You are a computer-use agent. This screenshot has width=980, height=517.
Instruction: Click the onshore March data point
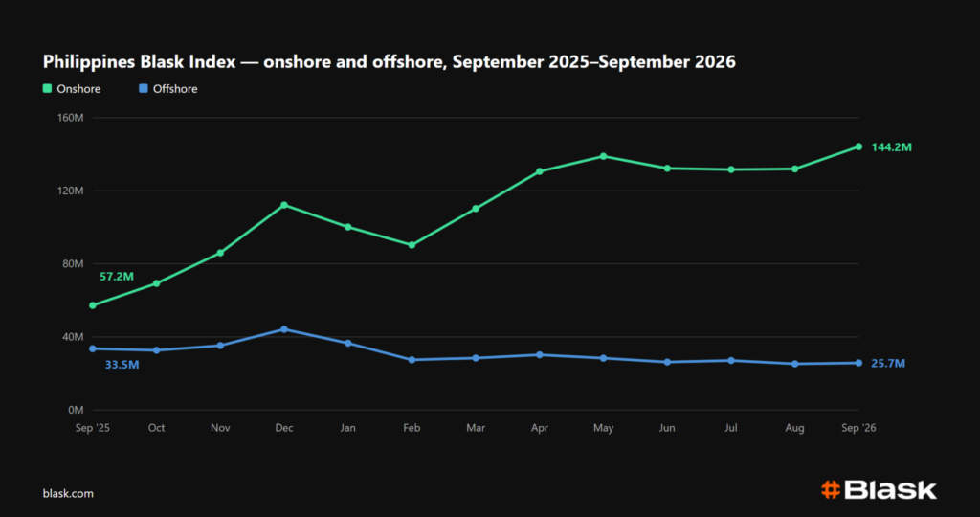(x=476, y=209)
